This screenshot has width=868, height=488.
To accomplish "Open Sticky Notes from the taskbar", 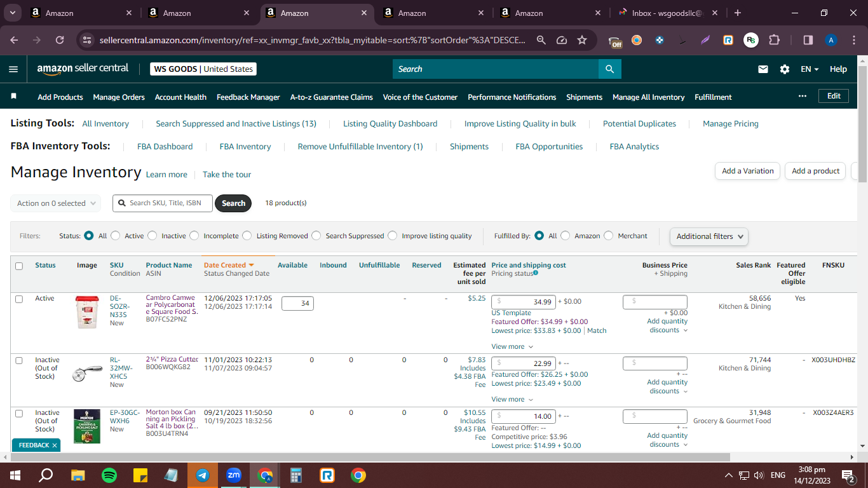I will pyautogui.click(x=140, y=475).
